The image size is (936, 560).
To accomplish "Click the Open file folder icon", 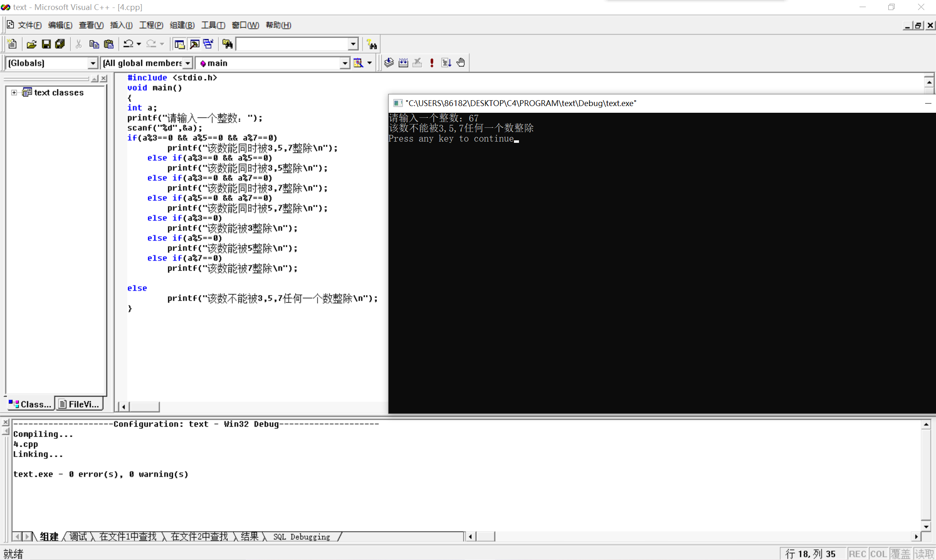I will (32, 44).
